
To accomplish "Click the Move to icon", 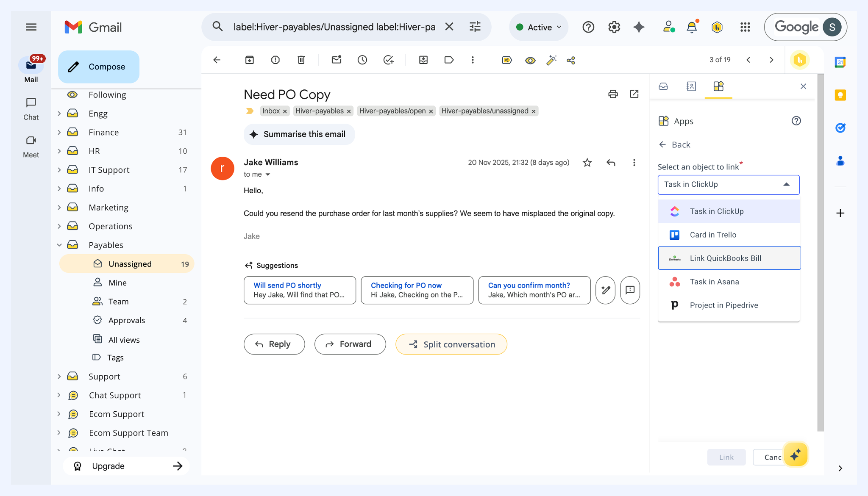I will click(423, 60).
